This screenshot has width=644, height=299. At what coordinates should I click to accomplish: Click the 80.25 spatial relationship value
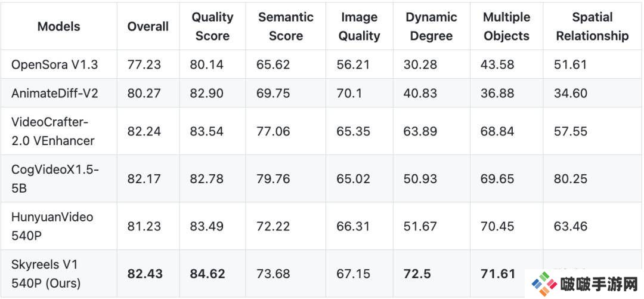(571, 179)
